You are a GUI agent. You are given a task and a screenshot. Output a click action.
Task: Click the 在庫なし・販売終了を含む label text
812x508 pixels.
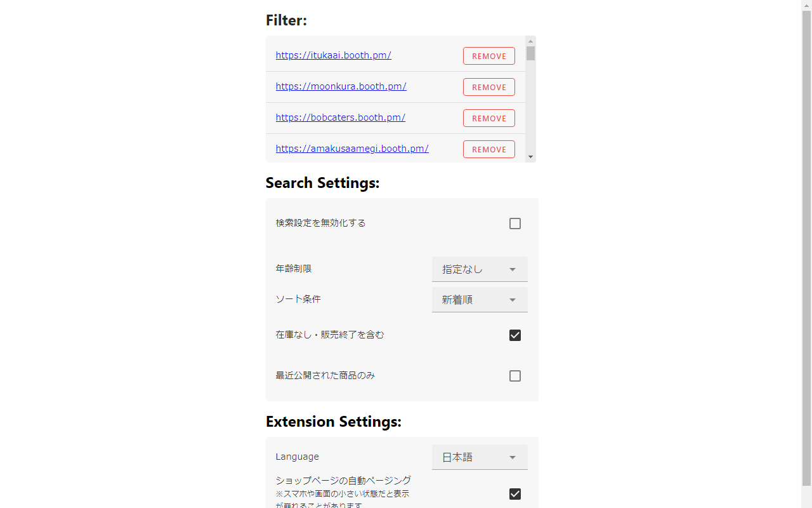pyautogui.click(x=330, y=335)
